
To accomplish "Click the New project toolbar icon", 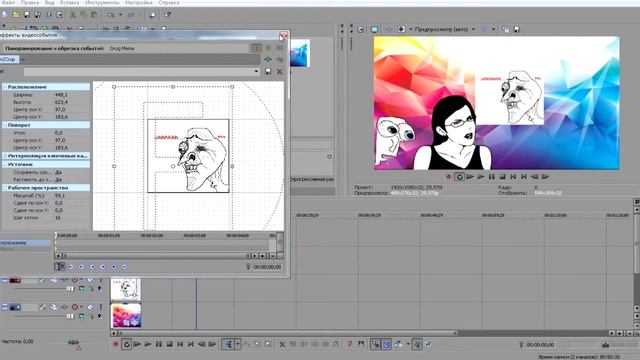I will 5,15.
